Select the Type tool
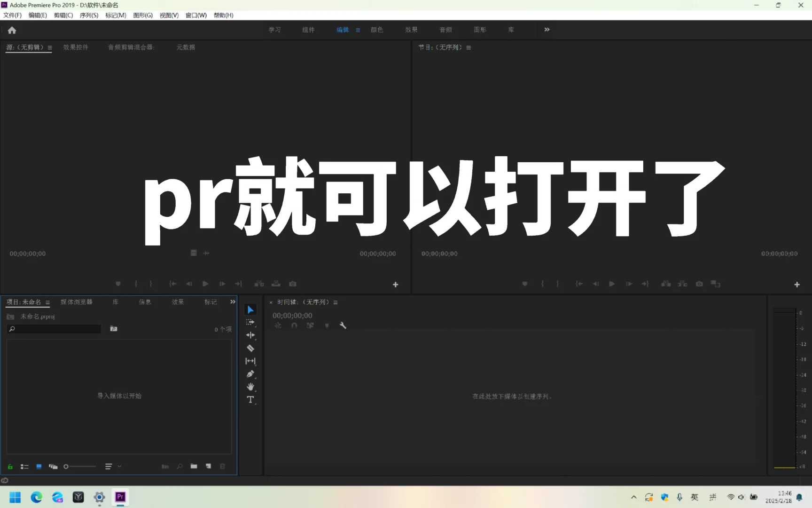This screenshot has height=508, width=812. [x=250, y=399]
